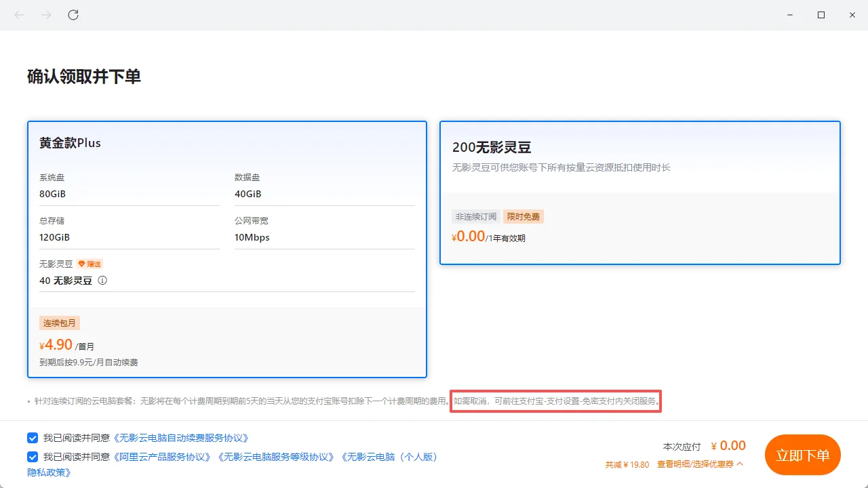Click the 40 无影灵豆 value
The width and height of the screenshot is (868, 488).
click(66, 280)
